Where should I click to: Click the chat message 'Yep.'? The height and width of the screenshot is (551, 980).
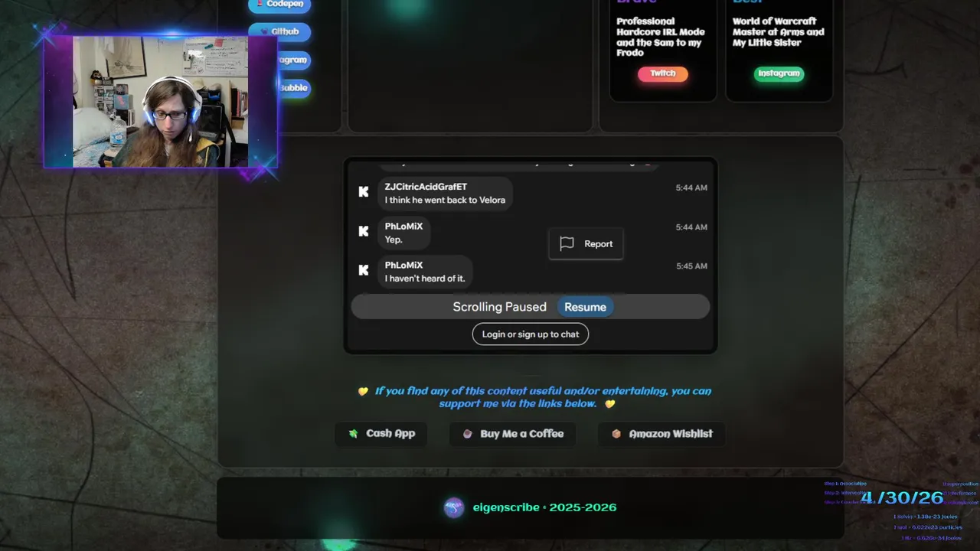(x=394, y=240)
